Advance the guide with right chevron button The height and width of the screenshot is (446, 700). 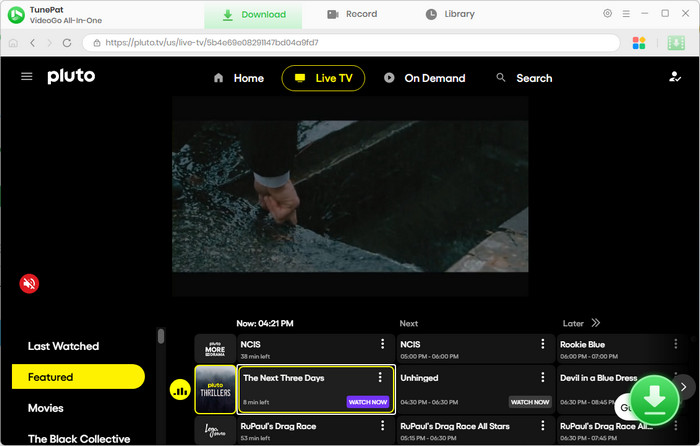[x=683, y=387]
